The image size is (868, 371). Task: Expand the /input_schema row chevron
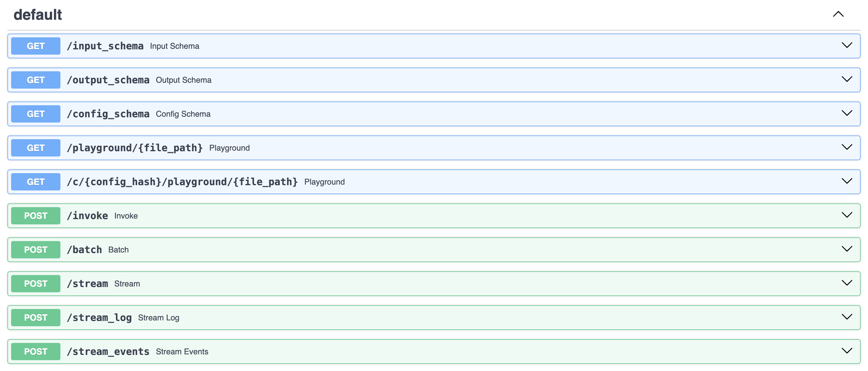(846, 45)
